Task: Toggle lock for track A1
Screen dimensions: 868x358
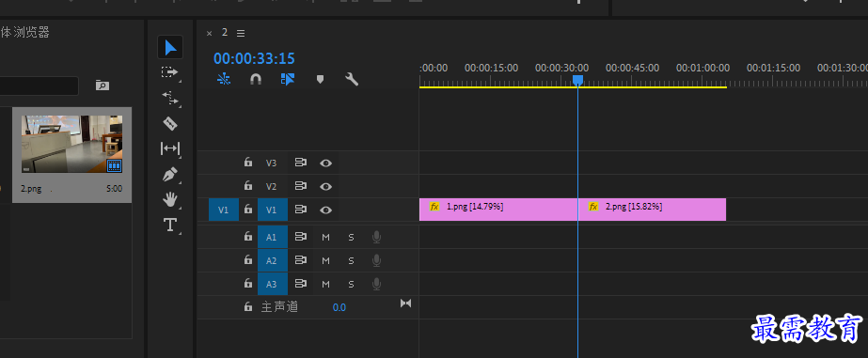Action: pos(248,237)
